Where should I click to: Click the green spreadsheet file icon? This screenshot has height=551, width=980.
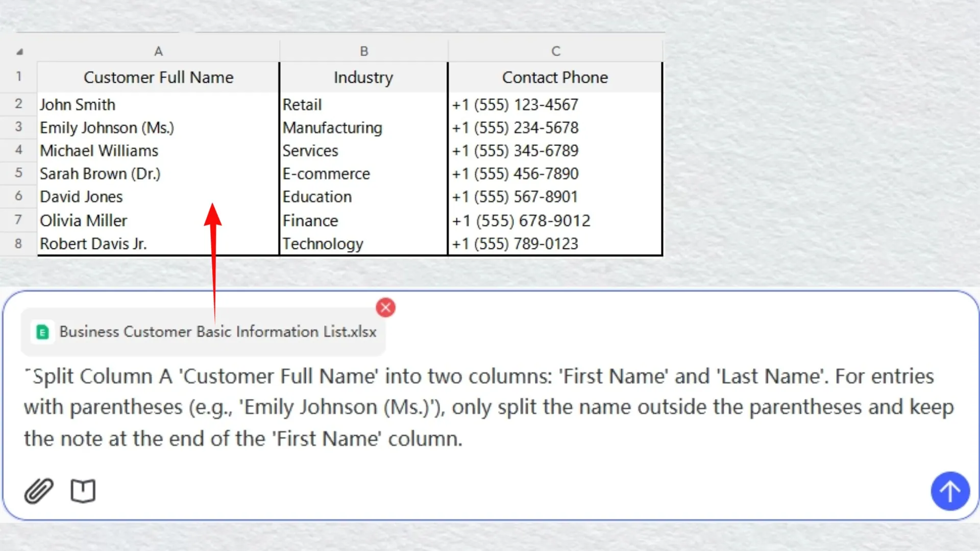point(43,332)
